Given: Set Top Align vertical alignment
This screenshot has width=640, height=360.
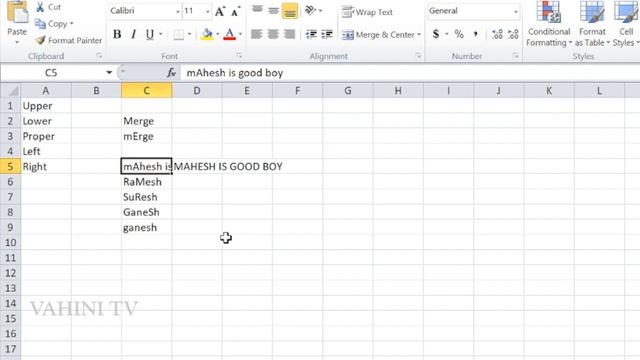Looking at the screenshot, I should click(257, 10).
